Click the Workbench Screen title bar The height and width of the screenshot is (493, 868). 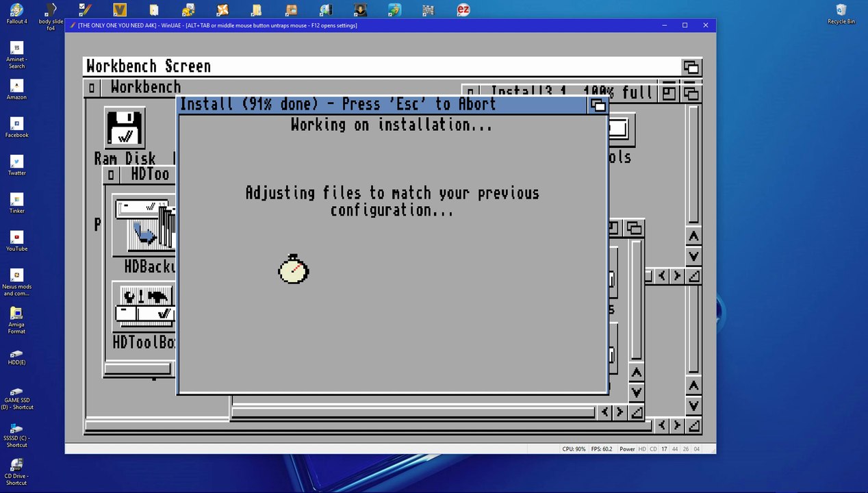pos(382,66)
